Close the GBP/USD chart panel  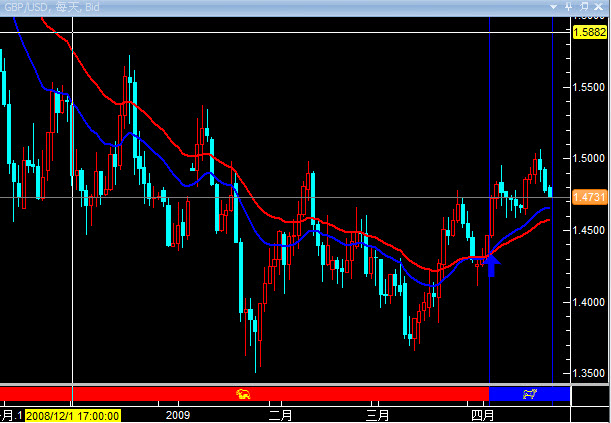coord(599,6)
